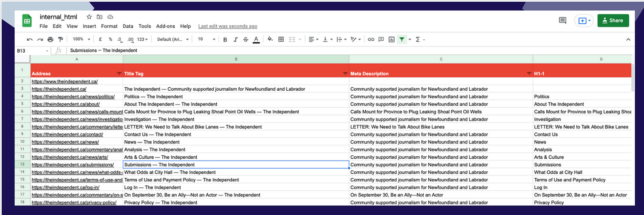644x215 pixels.
Task: Open vertical align dropdown
Action: 327,39
